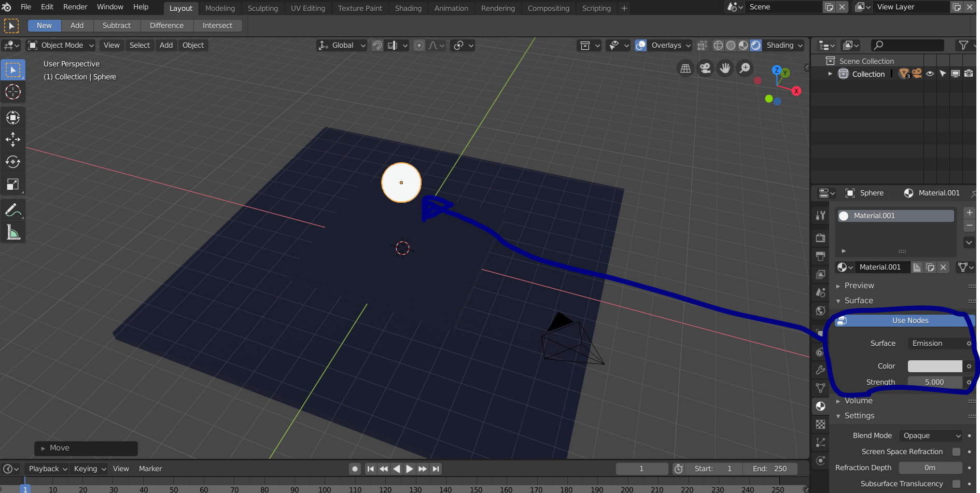Enable Wireframe viewport shading

[718, 45]
